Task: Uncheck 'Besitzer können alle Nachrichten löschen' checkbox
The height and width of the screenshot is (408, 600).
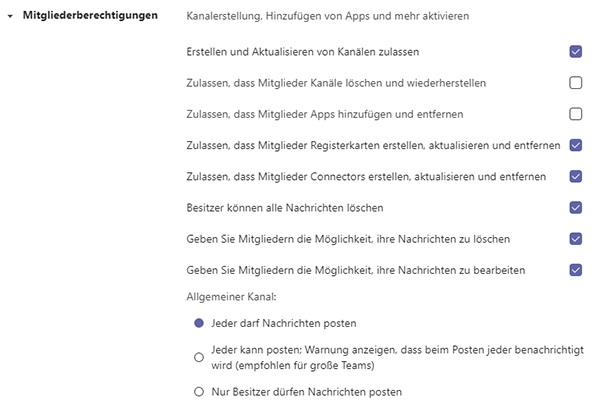Action: pyautogui.click(x=575, y=207)
